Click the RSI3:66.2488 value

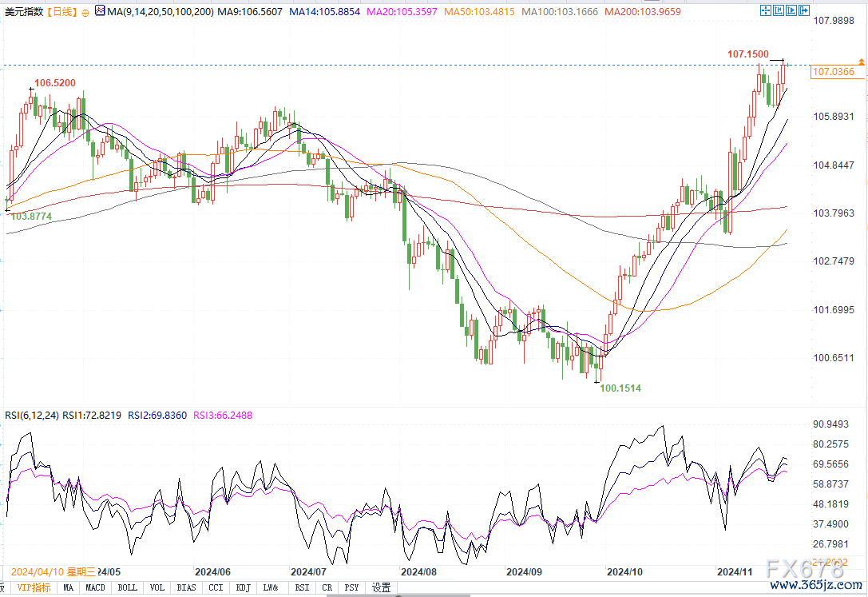(x=223, y=416)
